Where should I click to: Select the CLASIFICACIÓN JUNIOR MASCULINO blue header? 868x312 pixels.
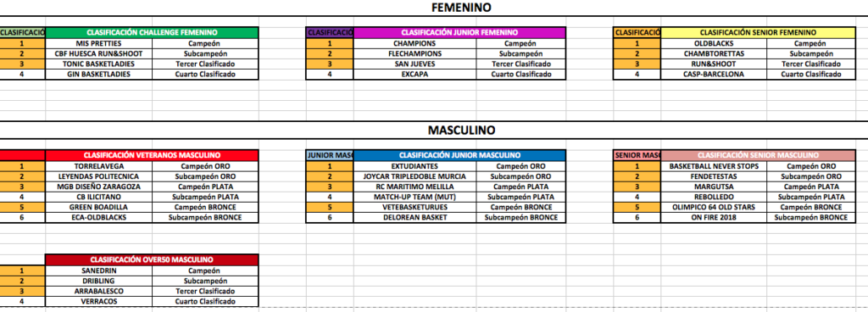tap(459, 155)
